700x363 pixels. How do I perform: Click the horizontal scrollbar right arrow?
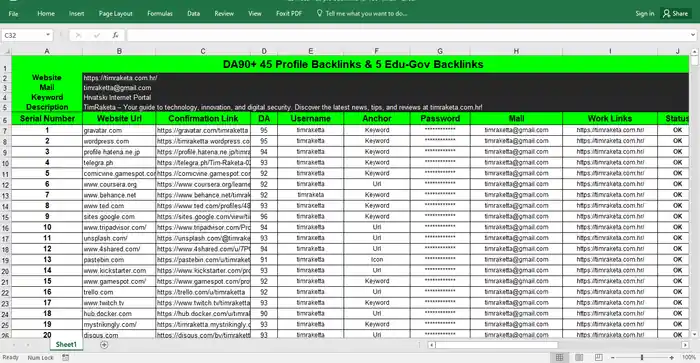tap(685, 345)
